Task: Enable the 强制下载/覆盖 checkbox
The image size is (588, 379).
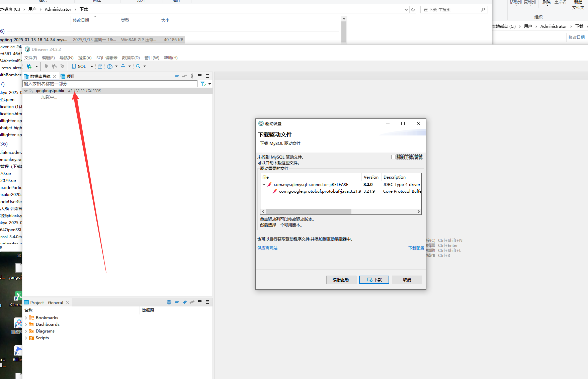Action: point(394,157)
